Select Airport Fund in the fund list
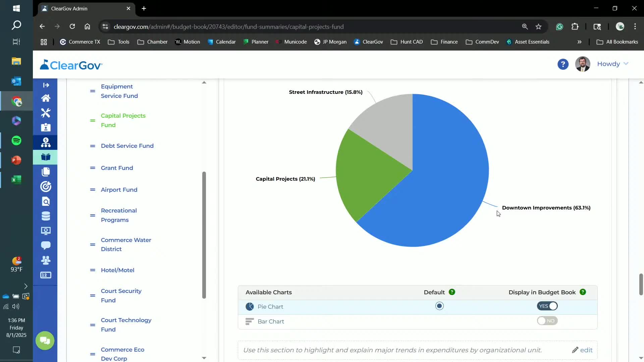The height and width of the screenshot is (362, 644). [x=119, y=190]
